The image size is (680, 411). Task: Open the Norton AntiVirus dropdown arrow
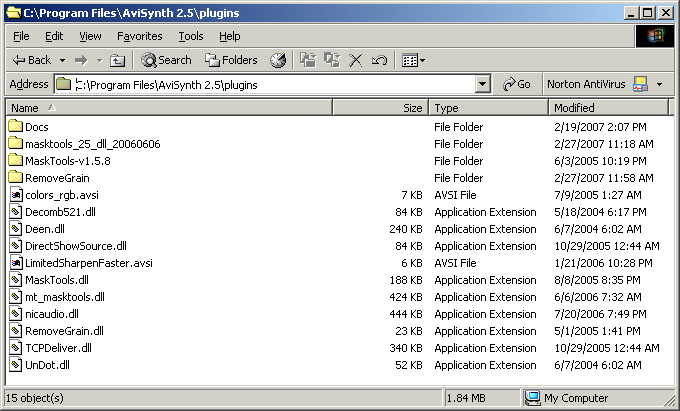click(x=660, y=84)
